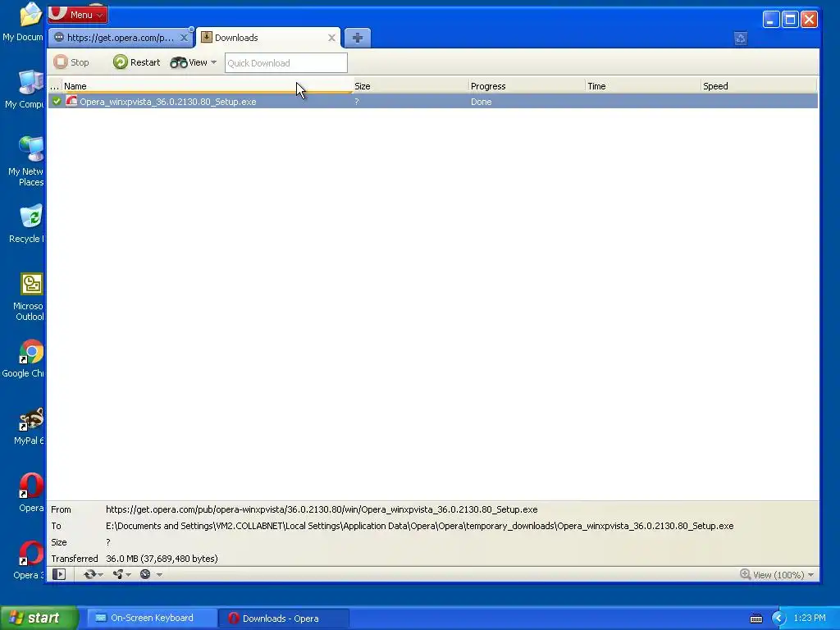Click the Stop download button

click(71, 62)
